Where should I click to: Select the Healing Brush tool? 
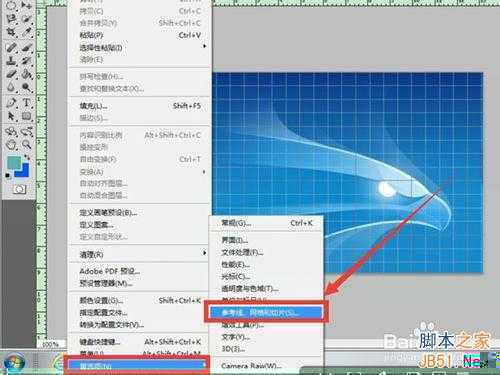[x=11, y=48]
